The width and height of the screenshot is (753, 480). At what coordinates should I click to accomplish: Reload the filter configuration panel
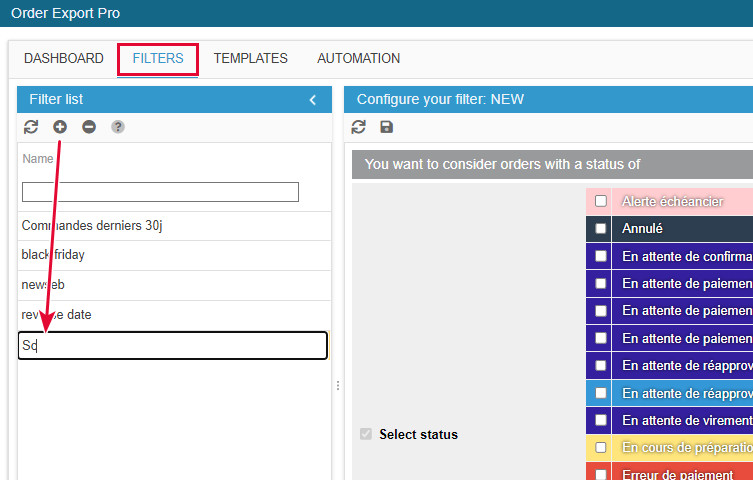click(359, 127)
